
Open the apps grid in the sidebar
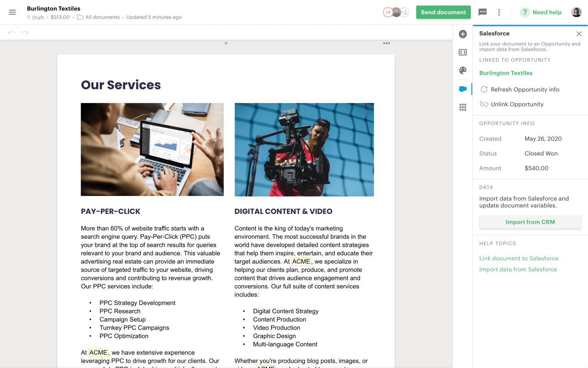463,107
